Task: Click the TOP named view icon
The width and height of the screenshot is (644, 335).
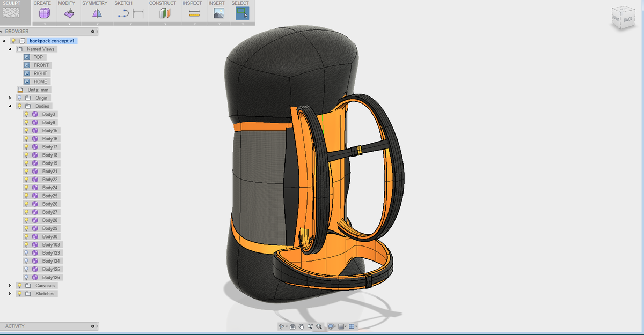Action: coord(27,57)
